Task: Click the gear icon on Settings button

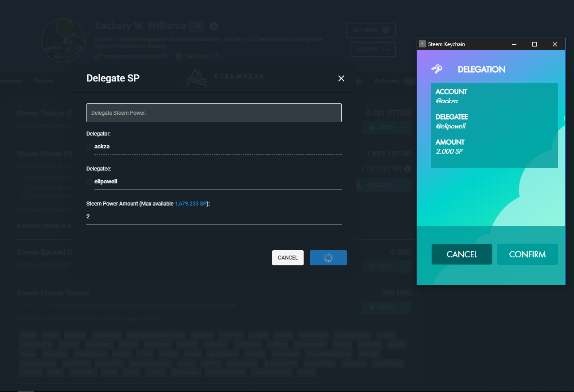Action: coord(385,30)
